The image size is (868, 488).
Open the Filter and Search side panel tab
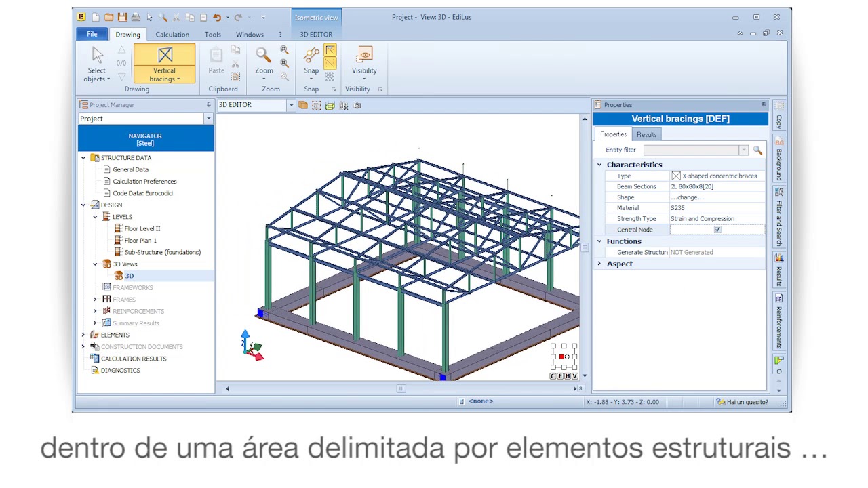tap(779, 217)
